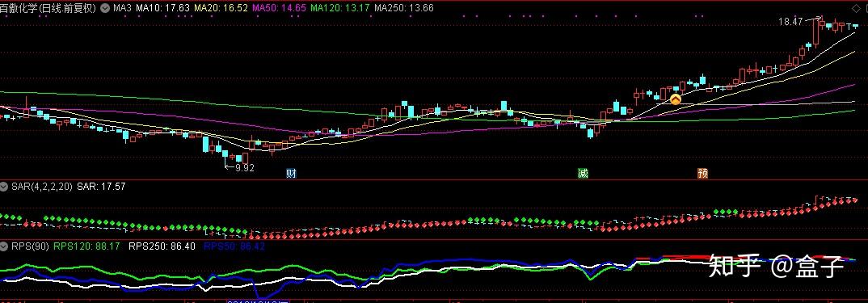Click the blue 财 event marker

[292, 174]
